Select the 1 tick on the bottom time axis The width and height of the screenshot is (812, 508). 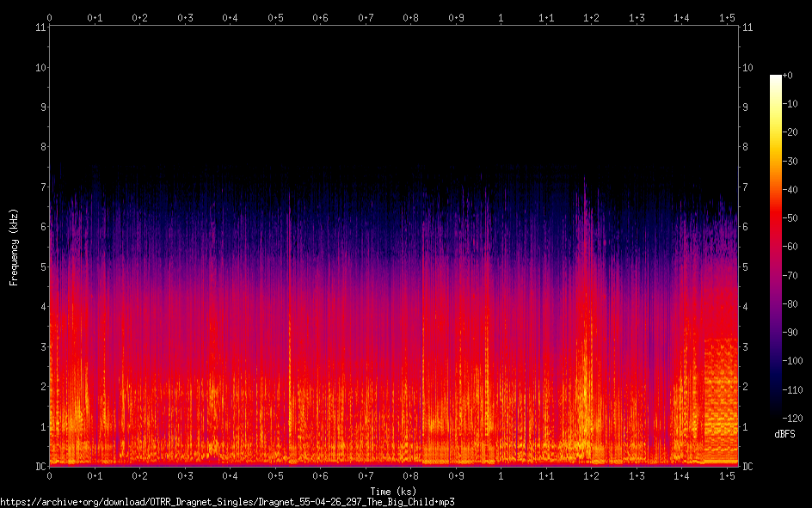501,475
